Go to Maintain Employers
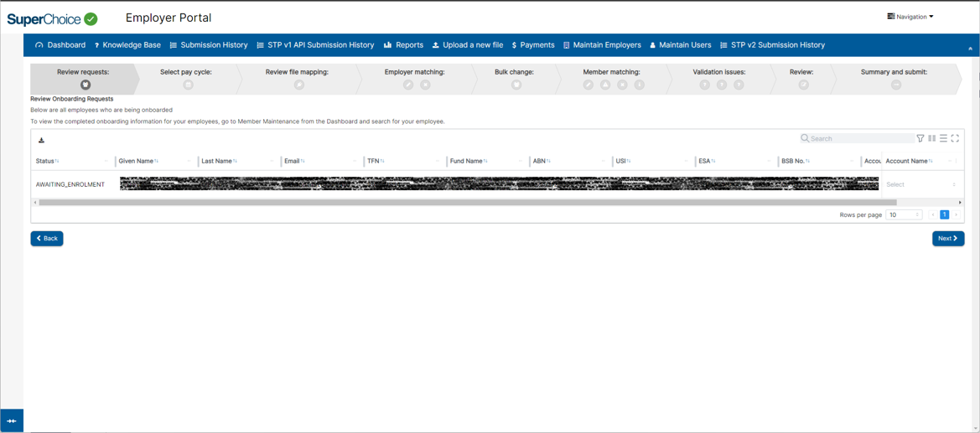980x433 pixels. pyautogui.click(x=601, y=45)
